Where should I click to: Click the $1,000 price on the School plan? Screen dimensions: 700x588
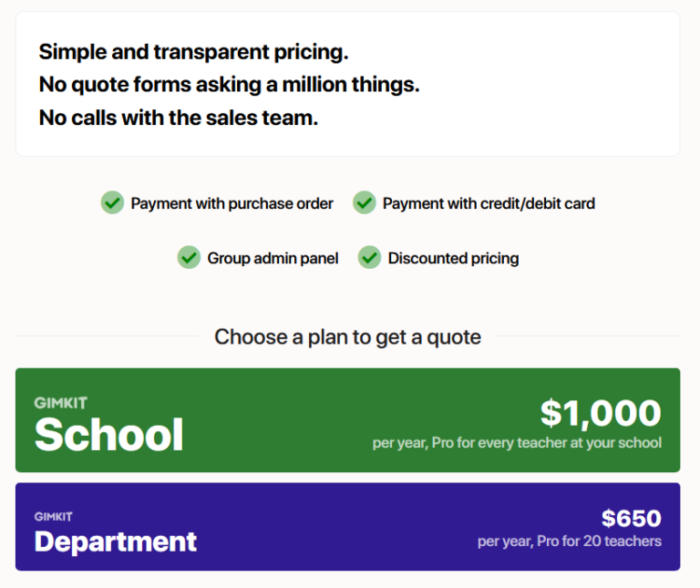point(601,413)
